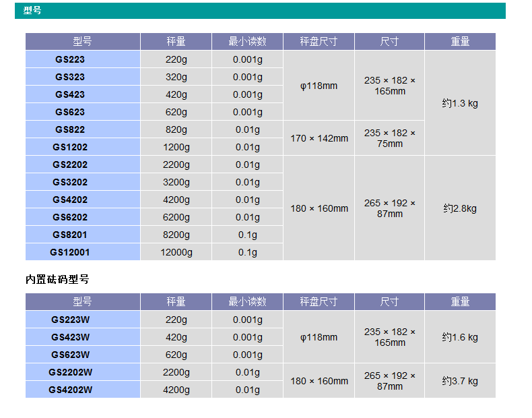Click the GS12001 model name
Screen dimensions: 532x418
(x=70, y=252)
